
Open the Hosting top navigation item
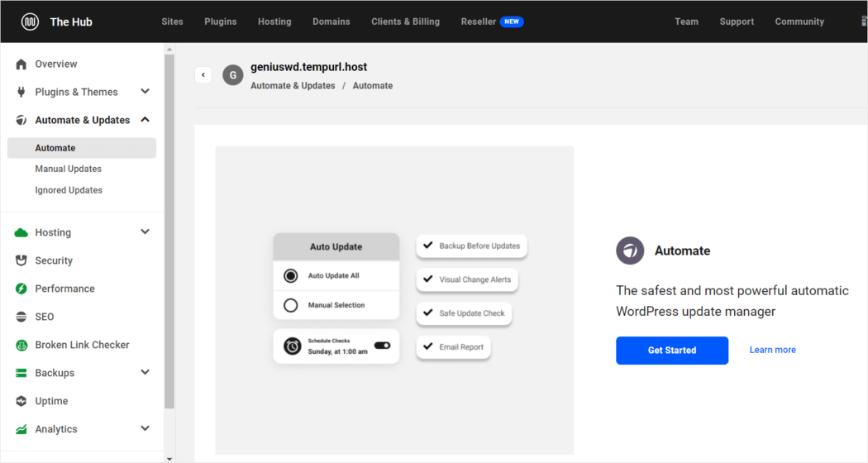tap(274, 21)
